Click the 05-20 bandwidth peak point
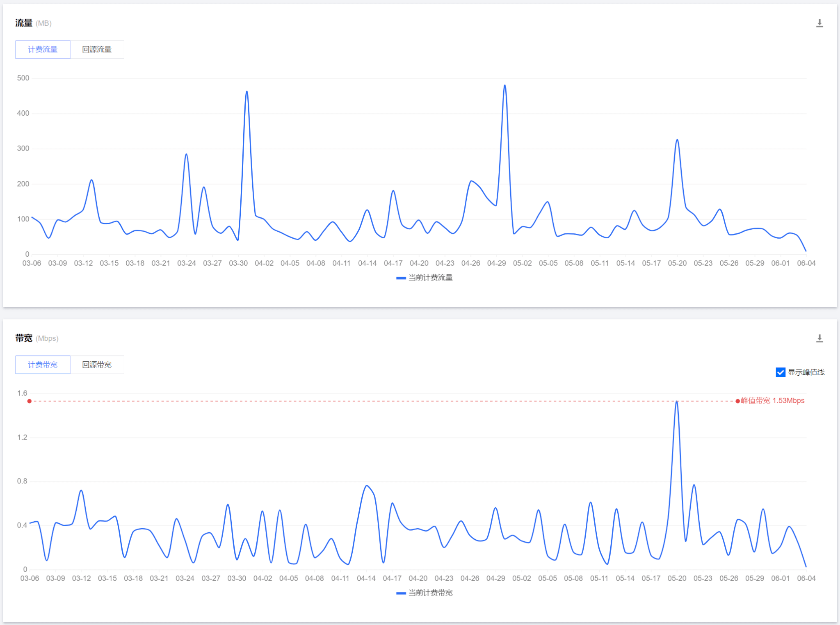The width and height of the screenshot is (840, 625). pos(676,401)
